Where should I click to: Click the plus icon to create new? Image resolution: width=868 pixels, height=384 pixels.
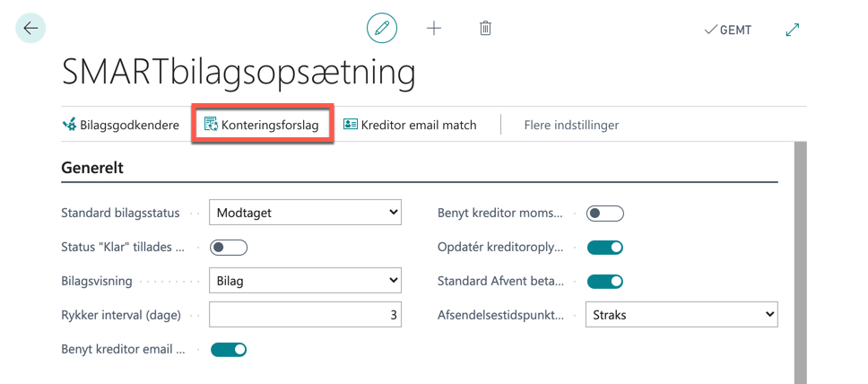434,28
